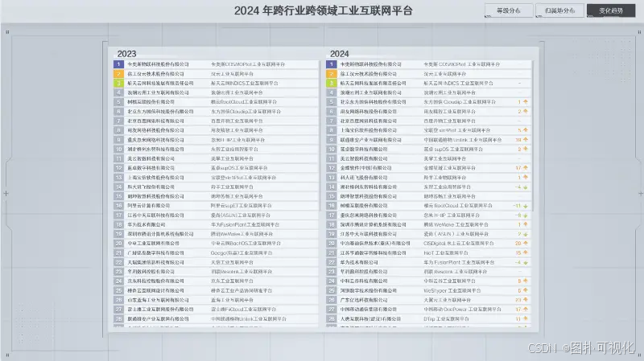This screenshot has height=361, width=644.
Task: Click the up arrow beside CISDigital row
Action: (526, 244)
